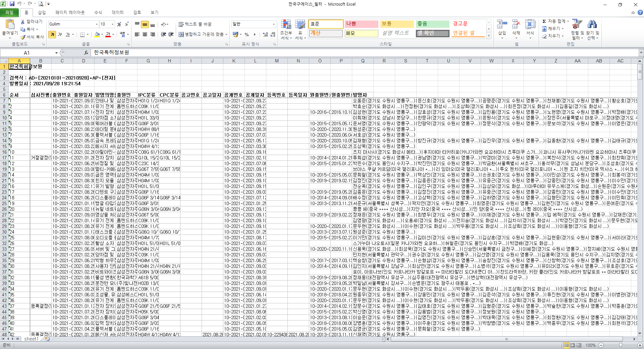This screenshot has width=644, height=349.
Task: Increase font size
Action: (x=119, y=24)
